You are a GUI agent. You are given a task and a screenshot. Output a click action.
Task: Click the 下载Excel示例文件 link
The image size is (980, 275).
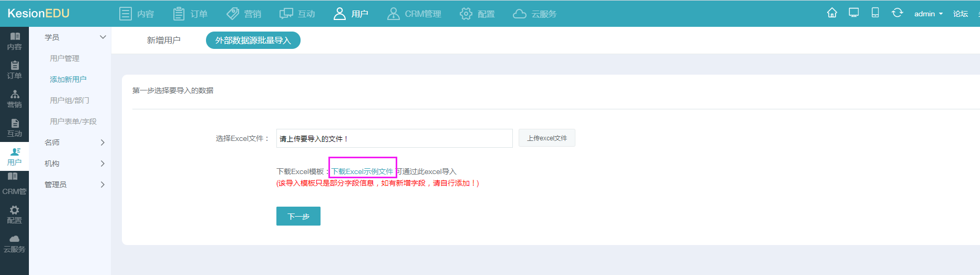(x=362, y=171)
